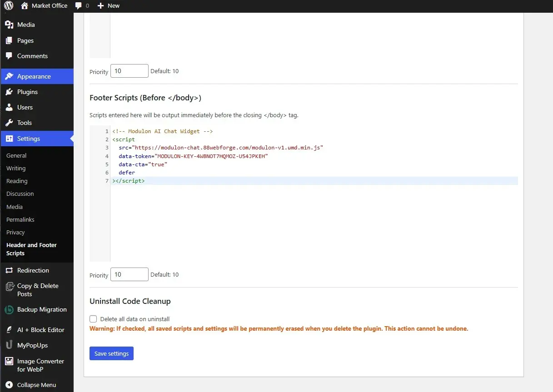Open the Redirection menu label
The image size is (553, 392).
click(x=33, y=270)
